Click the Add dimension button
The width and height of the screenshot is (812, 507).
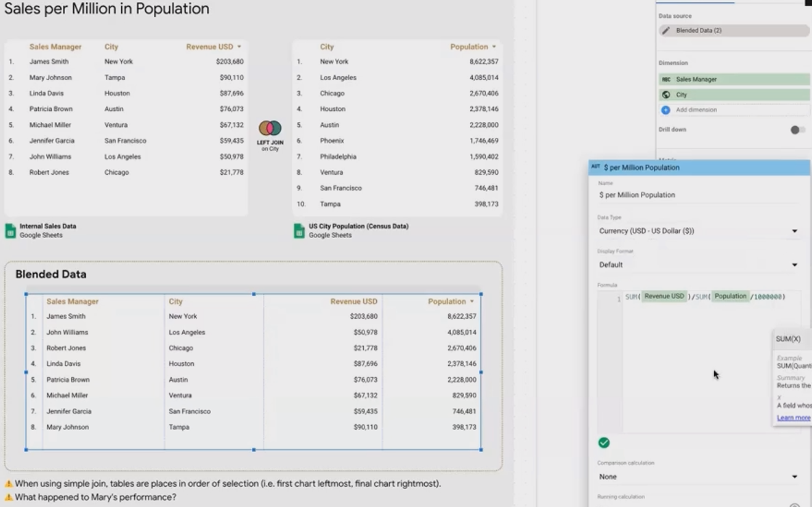734,110
